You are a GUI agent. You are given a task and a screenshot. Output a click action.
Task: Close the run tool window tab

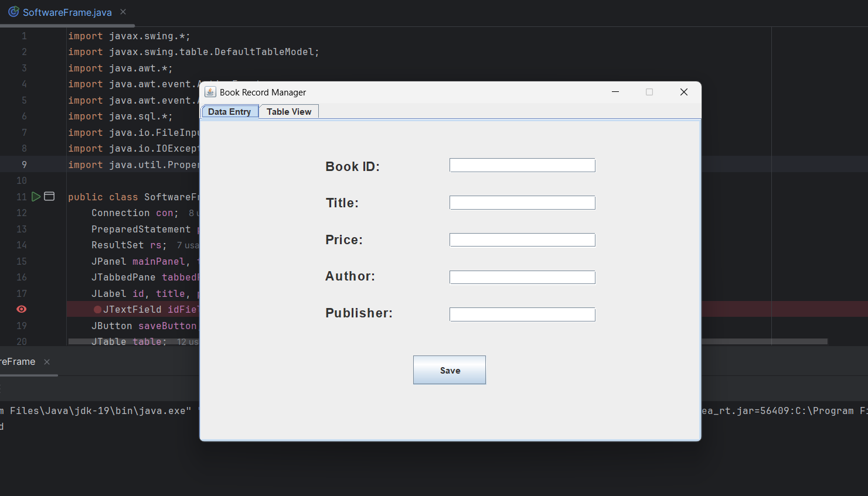click(x=47, y=362)
